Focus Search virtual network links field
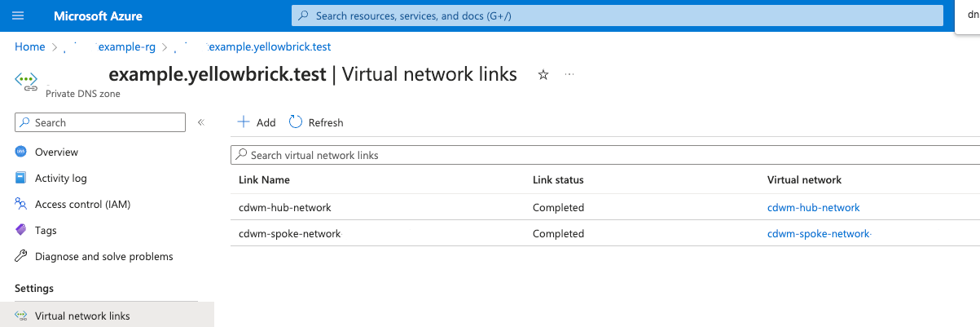This screenshot has height=327, width=980. point(605,155)
